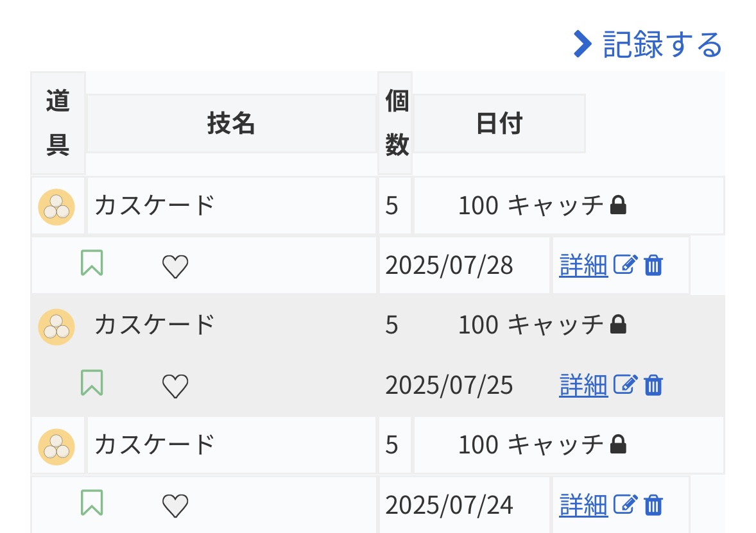Click the edit icon for the 2025/07/28 record
The width and height of the screenshot is (756, 533).
625,264
